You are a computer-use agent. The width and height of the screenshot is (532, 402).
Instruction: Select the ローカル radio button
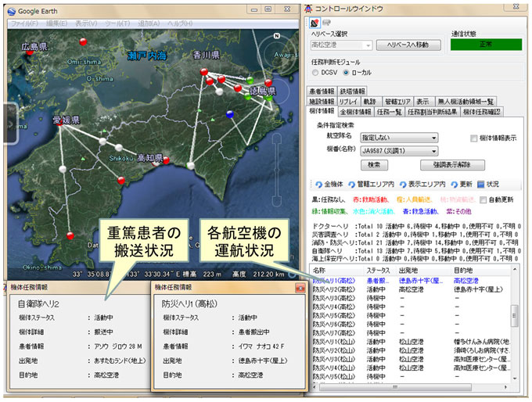346,73
